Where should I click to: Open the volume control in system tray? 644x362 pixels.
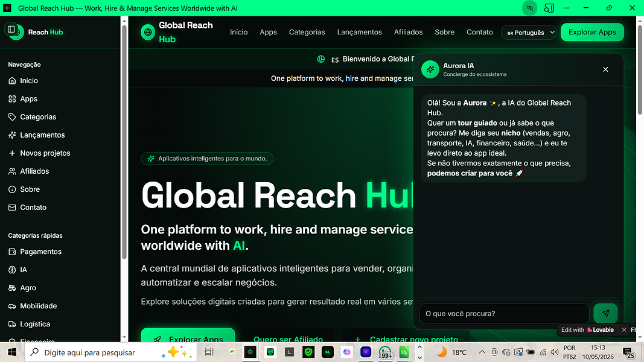pyautogui.click(x=555, y=352)
